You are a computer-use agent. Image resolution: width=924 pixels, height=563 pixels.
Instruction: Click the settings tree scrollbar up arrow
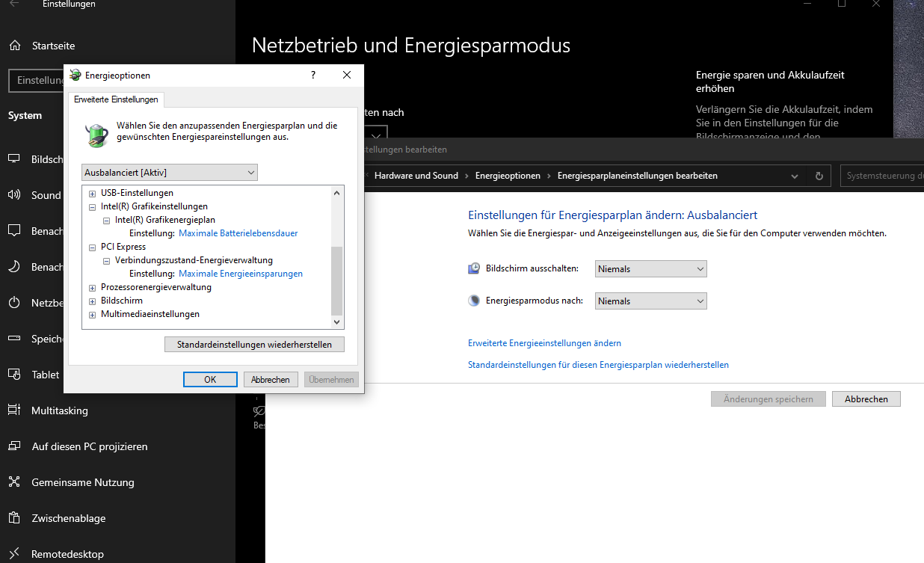point(336,193)
